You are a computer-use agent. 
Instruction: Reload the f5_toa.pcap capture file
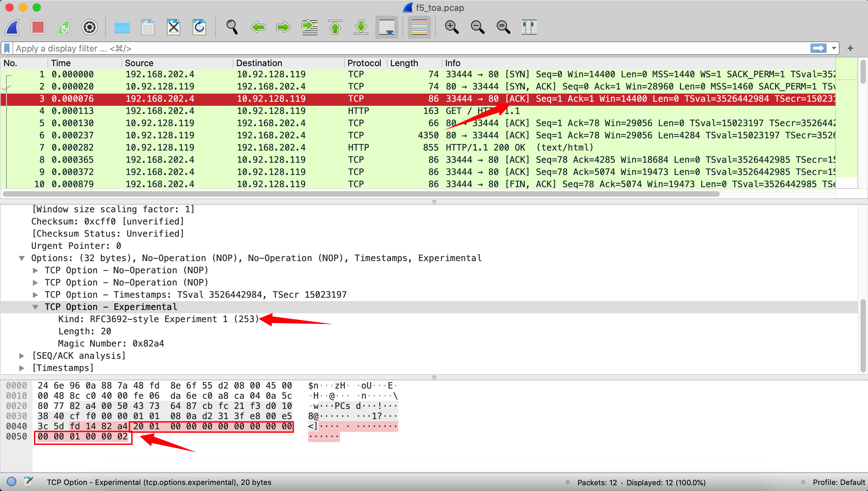click(x=199, y=27)
